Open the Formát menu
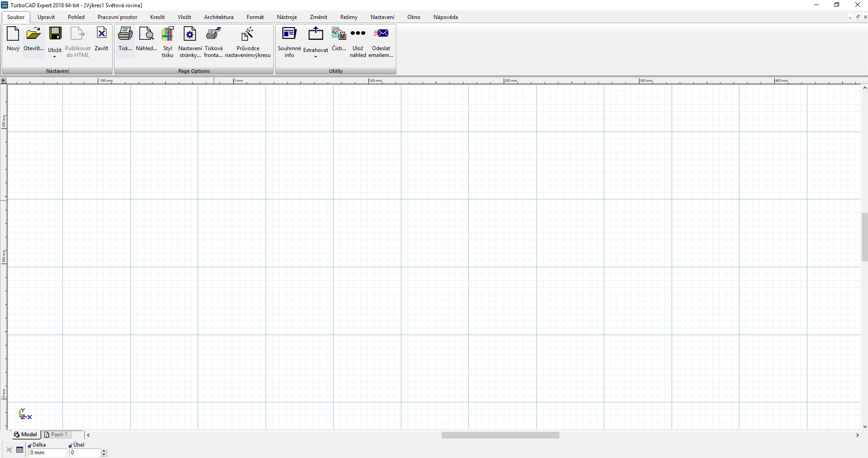The image size is (868, 458). click(255, 17)
